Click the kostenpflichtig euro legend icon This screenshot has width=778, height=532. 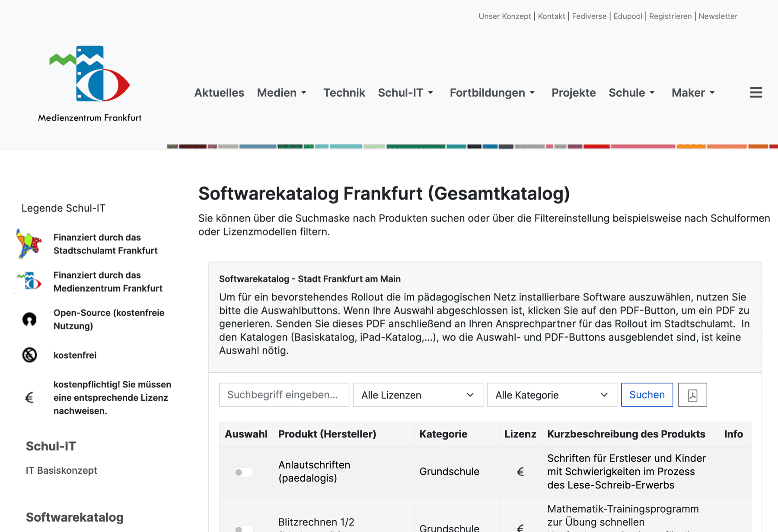tap(29, 398)
